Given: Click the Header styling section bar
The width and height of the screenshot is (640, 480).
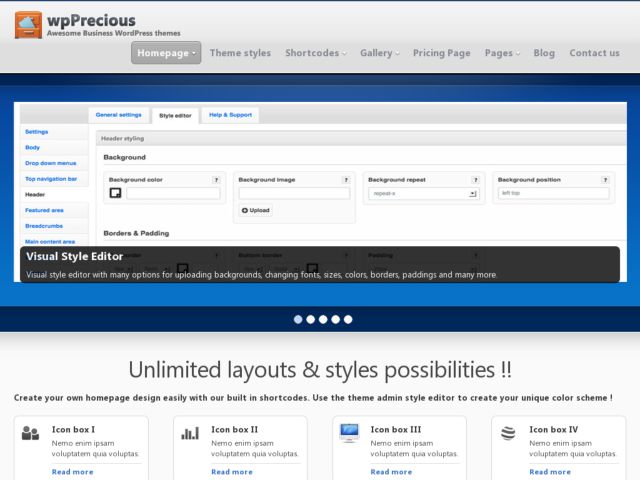Looking at the screenshot, I should (x=361, y=138).
